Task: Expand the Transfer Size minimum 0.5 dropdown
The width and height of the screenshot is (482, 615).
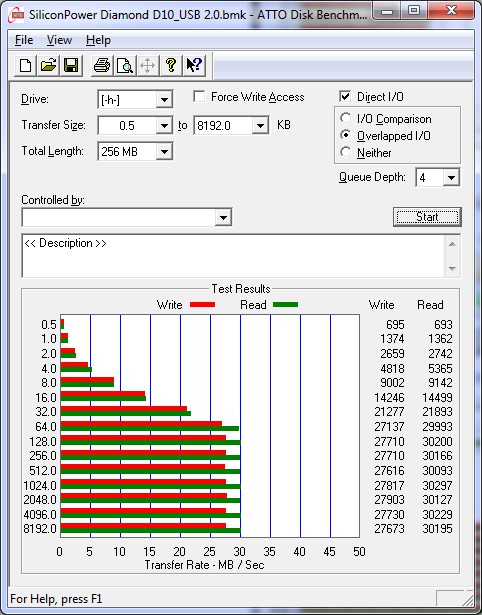Action: (164, 126)
